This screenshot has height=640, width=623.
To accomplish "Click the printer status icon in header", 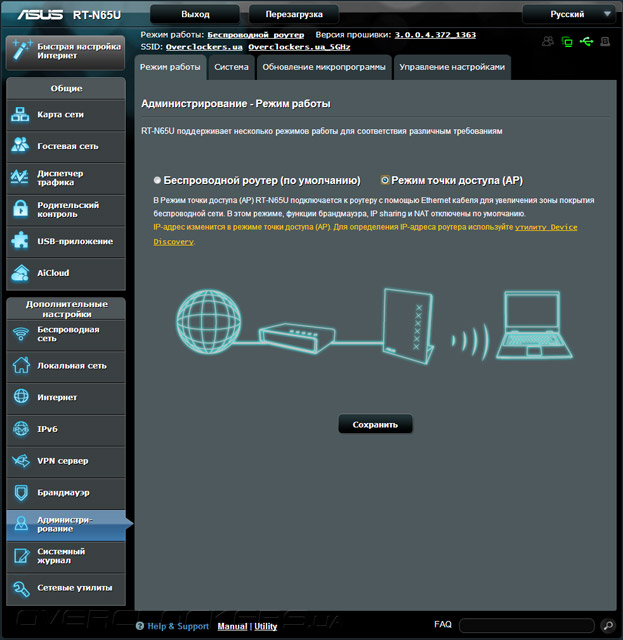I will 605,41.
